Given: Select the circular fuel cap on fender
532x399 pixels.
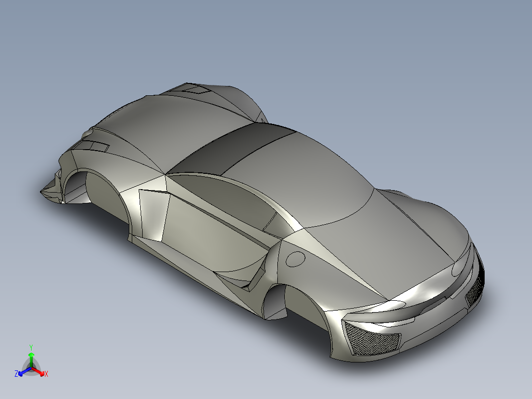Looking at the screenshot, I should (x=296, y=259).
